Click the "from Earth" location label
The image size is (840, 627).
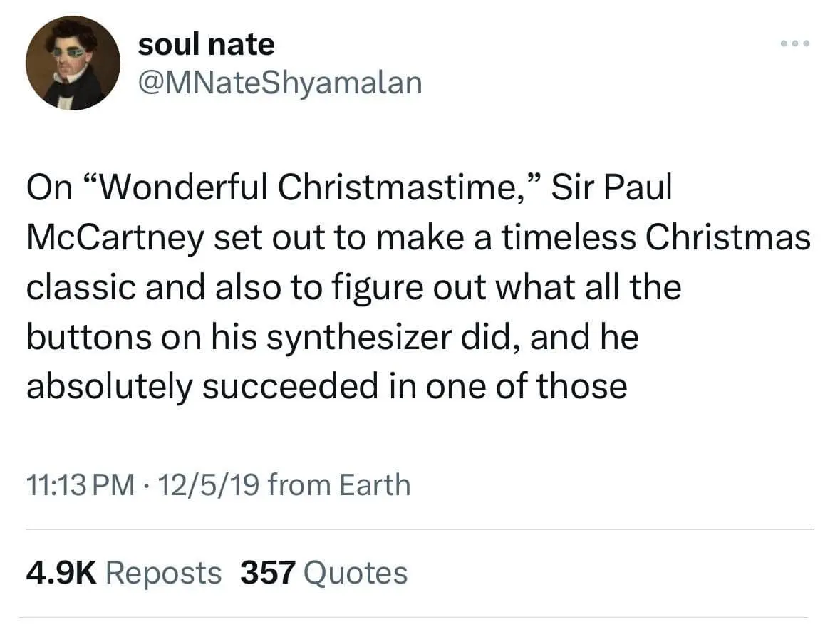click(341, 485)
